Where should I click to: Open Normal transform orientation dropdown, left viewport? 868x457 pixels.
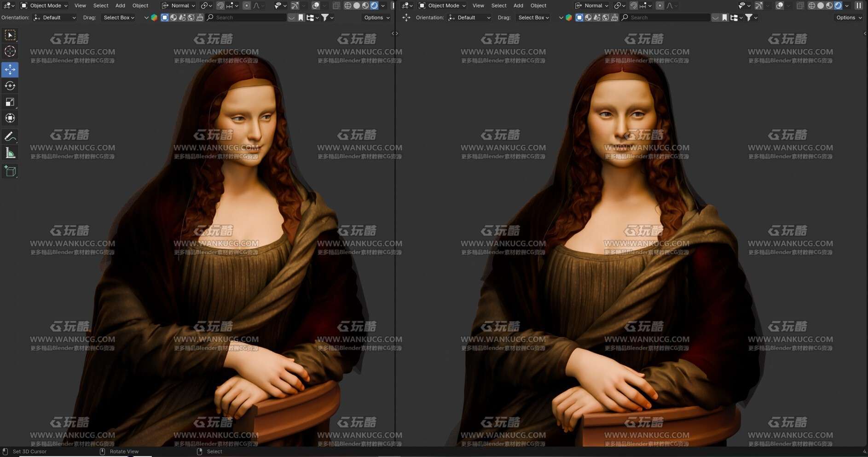(178, 6)
